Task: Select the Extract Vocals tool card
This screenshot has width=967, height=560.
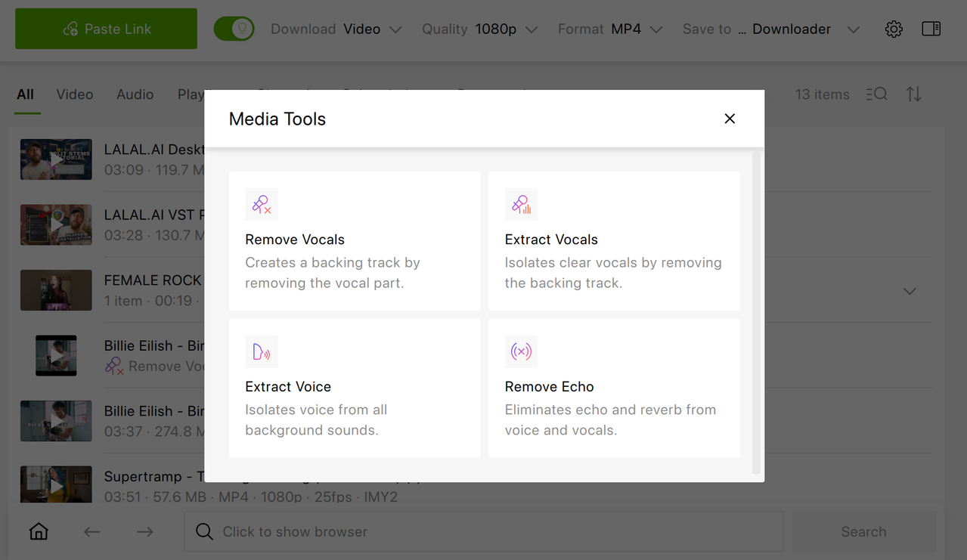Action: pos(614,241)
